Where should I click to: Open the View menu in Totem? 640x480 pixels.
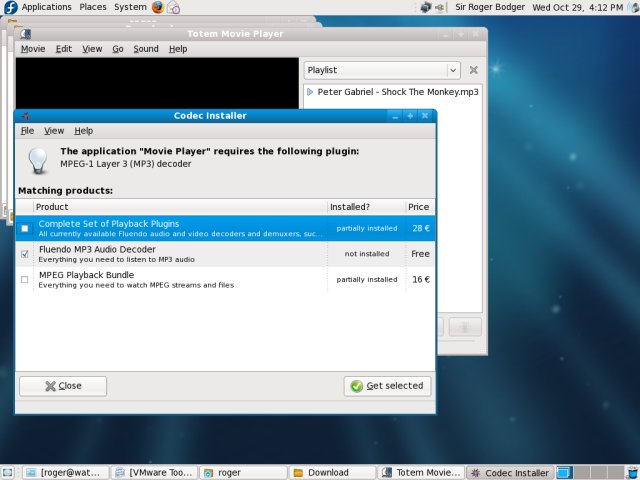[92, 49]
